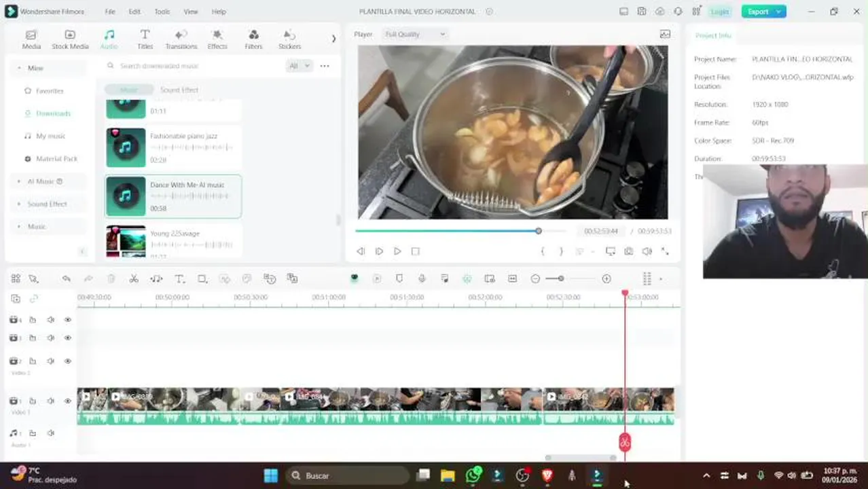
Task: Click the Login button
Action: [720, 12]
